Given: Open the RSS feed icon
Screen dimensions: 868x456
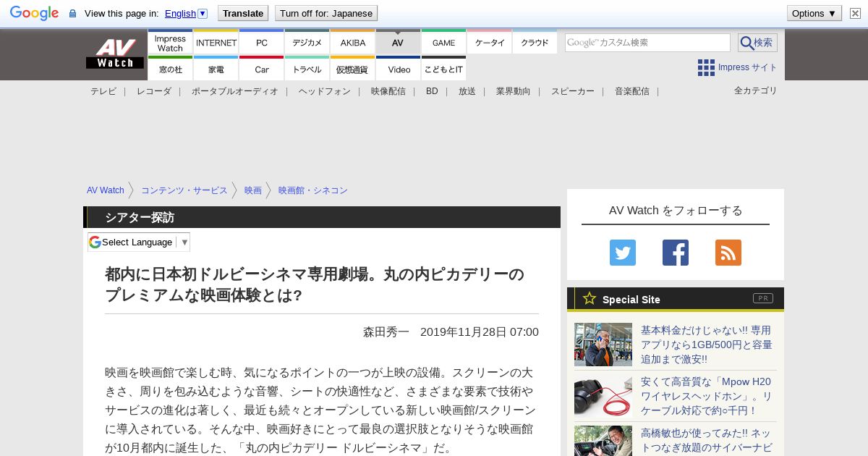Looking at the screenshot, I should (728, 253).
